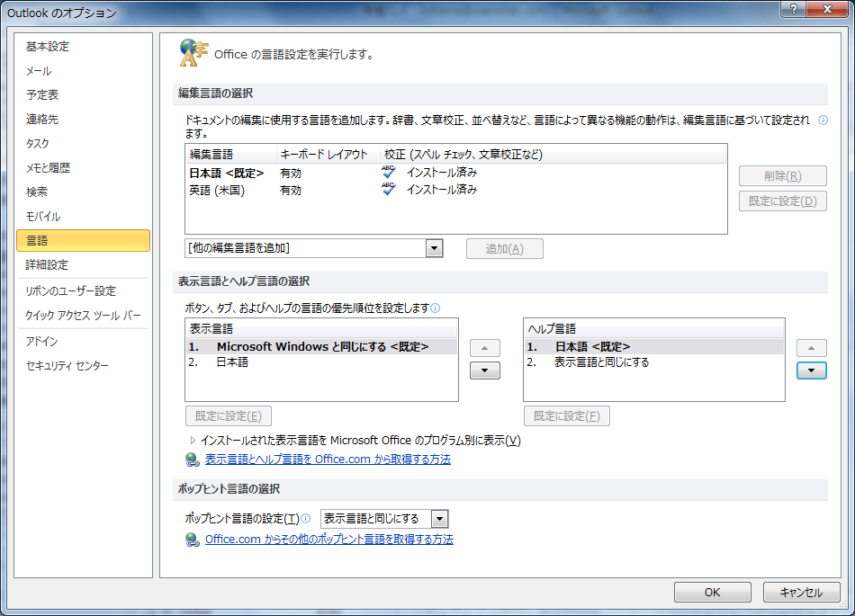Viewport: 855px width, 616px height.
Task: Click editing language 既定に設定(D) button
Action: [782, 201]
